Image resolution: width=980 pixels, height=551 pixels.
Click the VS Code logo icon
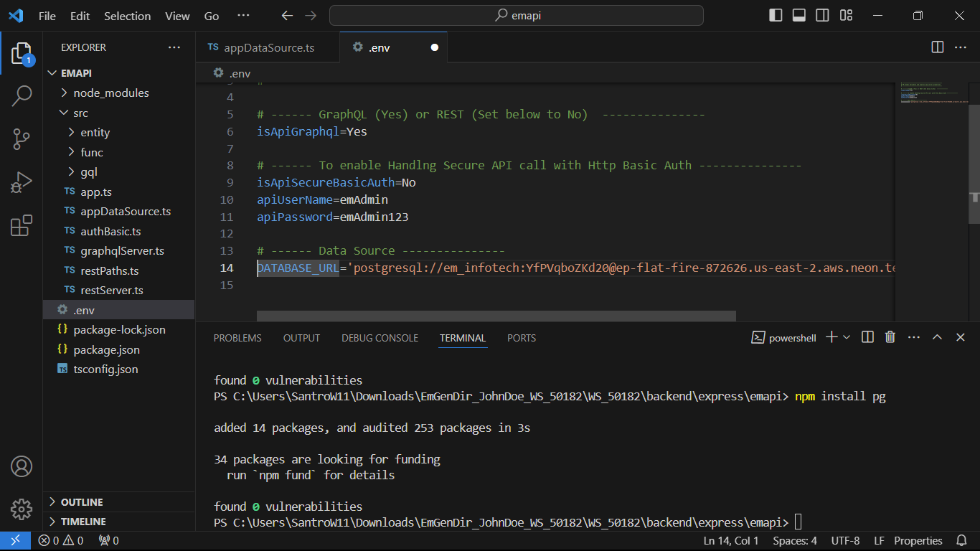coord(16,16)
